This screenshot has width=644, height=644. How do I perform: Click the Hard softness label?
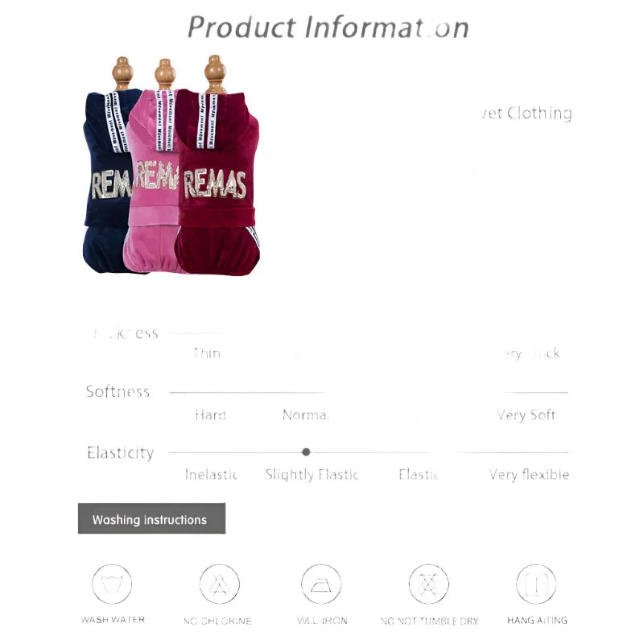pyautogui.click(x=210, y=415)
